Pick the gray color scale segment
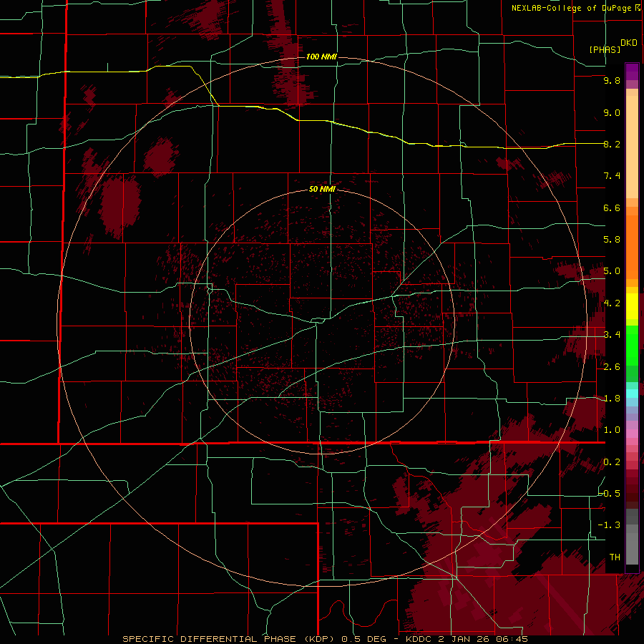 (632, 537)
